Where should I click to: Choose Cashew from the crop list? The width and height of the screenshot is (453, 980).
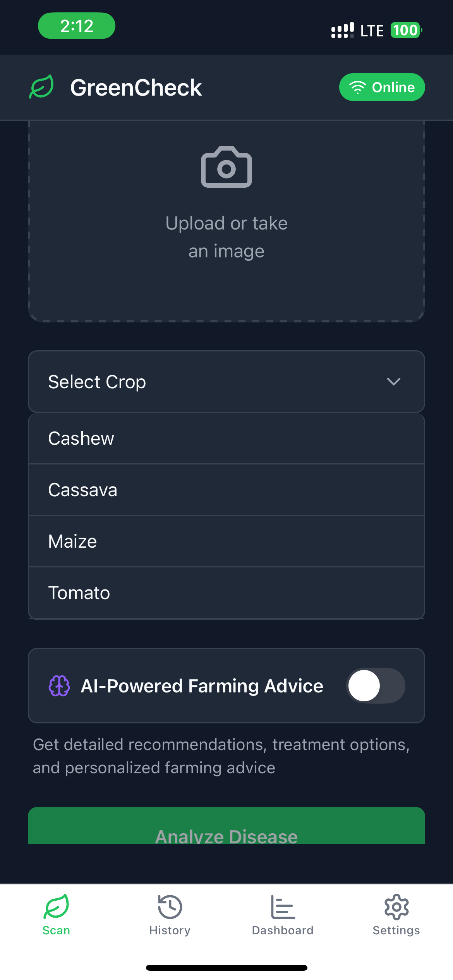[226, 439]
